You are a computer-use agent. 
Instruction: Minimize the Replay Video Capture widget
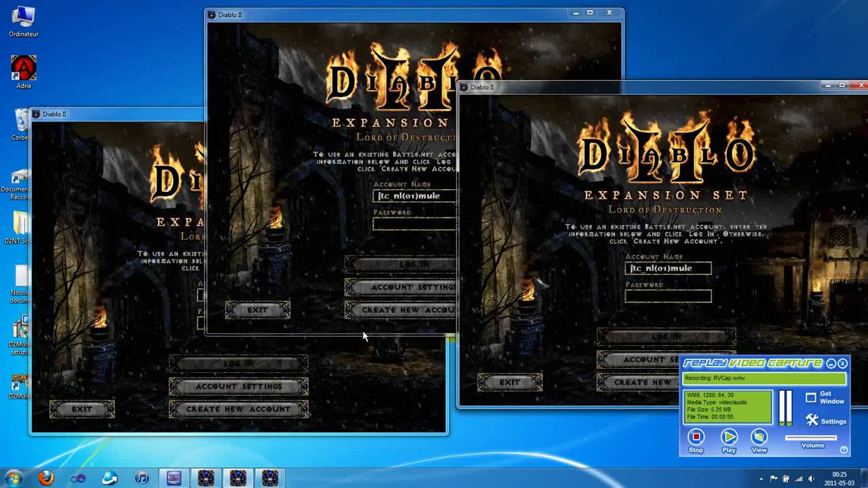click(x=831, y=363)
